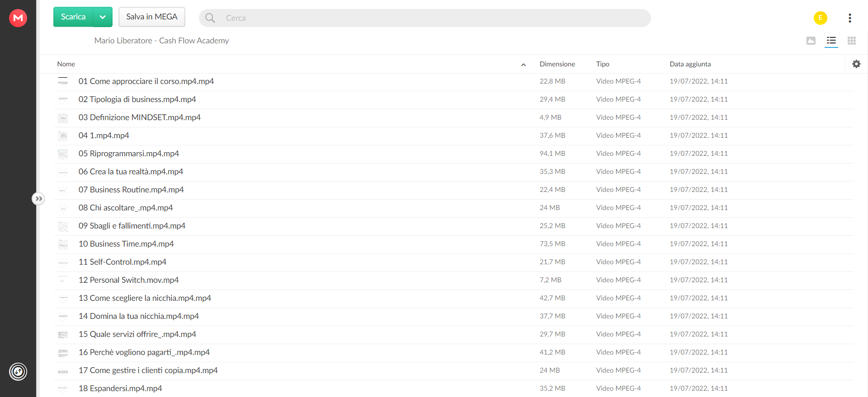Click thumbnail of 16 Perchè vogliono pagarti
This screenshot has width=868, height=397.
63,353
